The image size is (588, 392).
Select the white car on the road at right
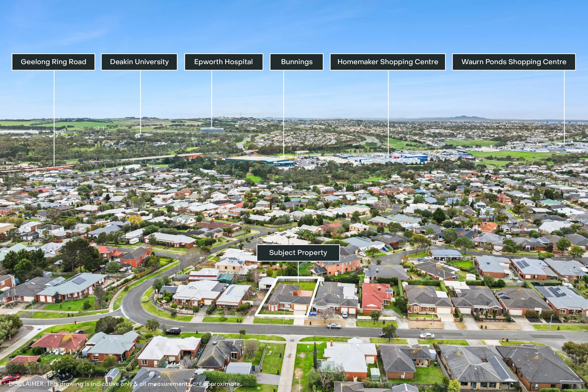[x=427, y=336]
